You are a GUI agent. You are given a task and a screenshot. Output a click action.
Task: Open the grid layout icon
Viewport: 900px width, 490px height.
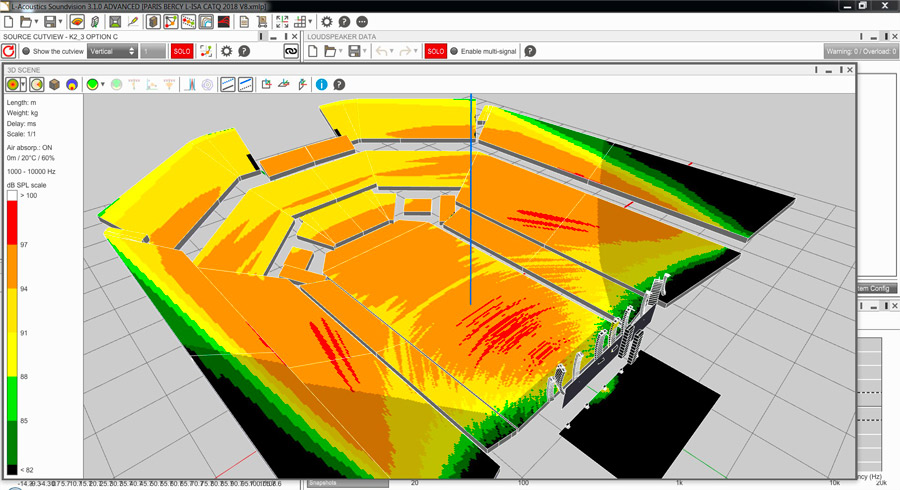pos(300,22)
